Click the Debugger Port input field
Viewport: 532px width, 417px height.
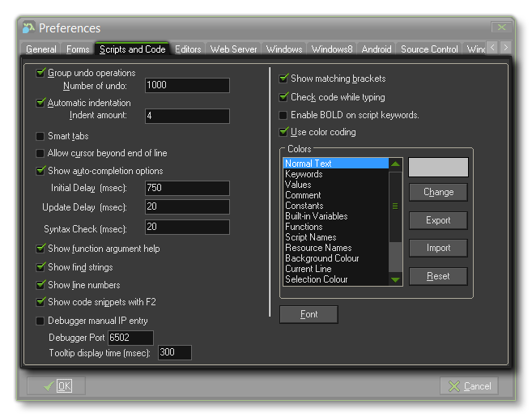point(130,337)
